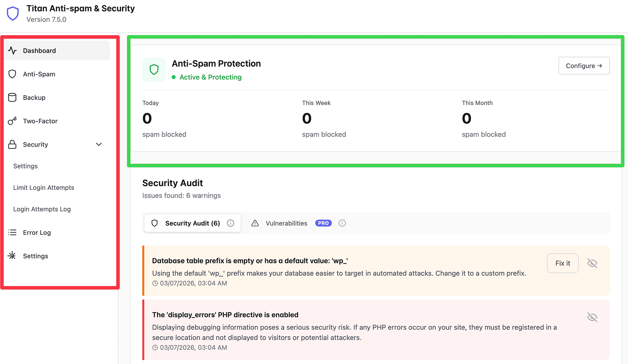
Task: Click the Backup database icon
Action: pyautogui.click(x=12, y=97)
